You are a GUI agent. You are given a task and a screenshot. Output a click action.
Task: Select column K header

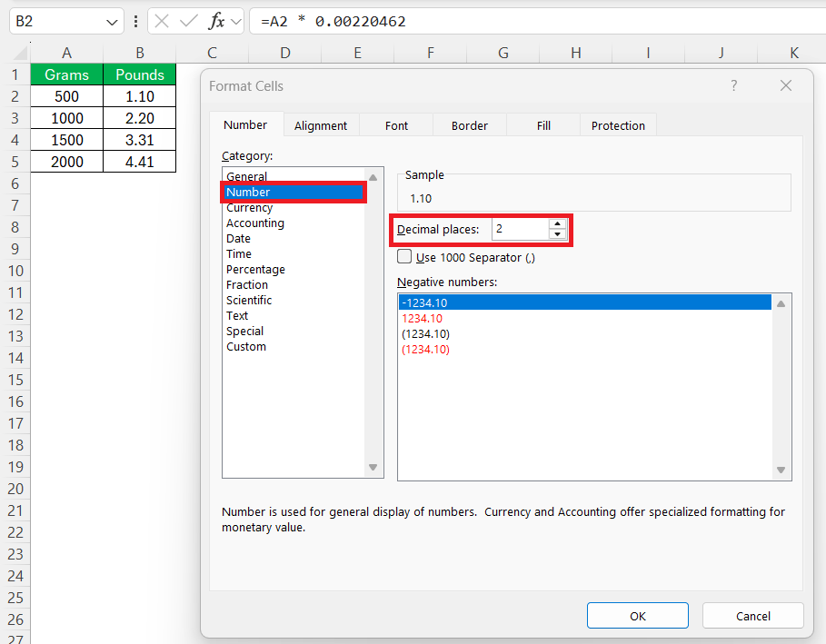(x=794, y=53)
